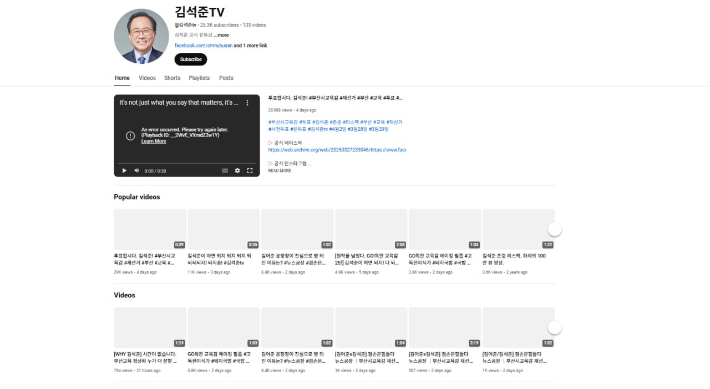
Task: Open the featured video title beside the player
Action: pyautogui.click(x=335, y=98)
